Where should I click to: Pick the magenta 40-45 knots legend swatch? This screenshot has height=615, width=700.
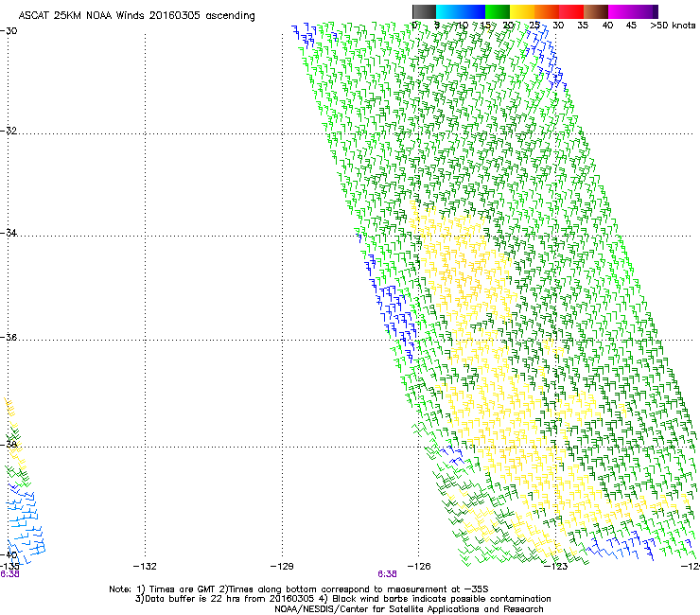click(621, 11)
